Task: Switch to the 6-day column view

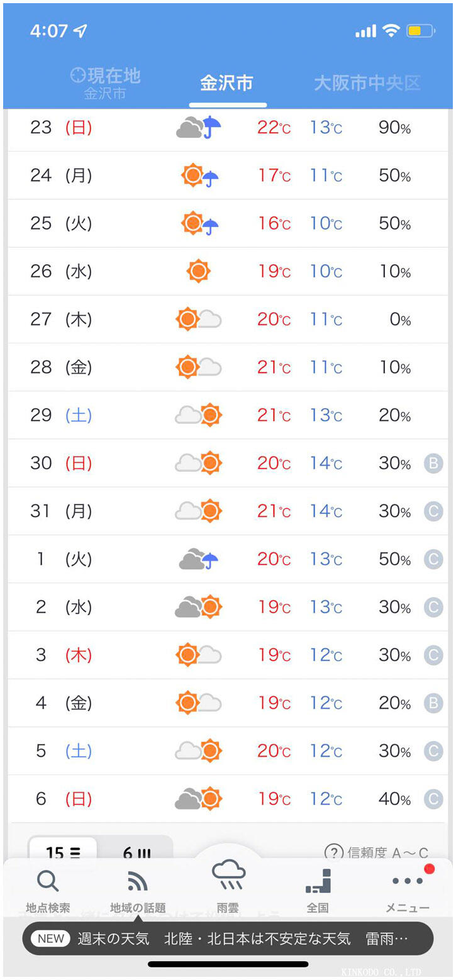Action: click(136, 852)
